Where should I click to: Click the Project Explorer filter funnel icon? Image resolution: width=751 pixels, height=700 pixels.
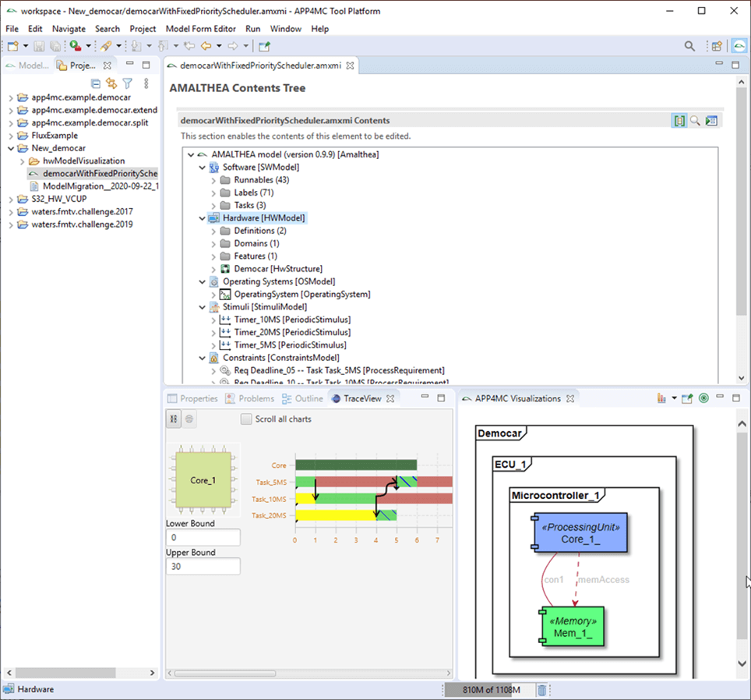(x=128, y=84)
